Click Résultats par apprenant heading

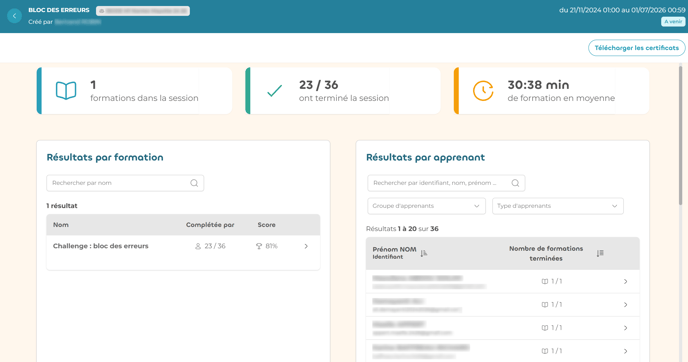coord(426,158)
